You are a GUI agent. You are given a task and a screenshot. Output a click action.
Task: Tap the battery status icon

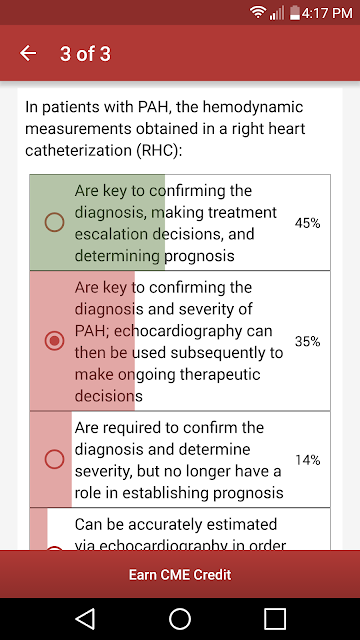(x=295, y=13)
